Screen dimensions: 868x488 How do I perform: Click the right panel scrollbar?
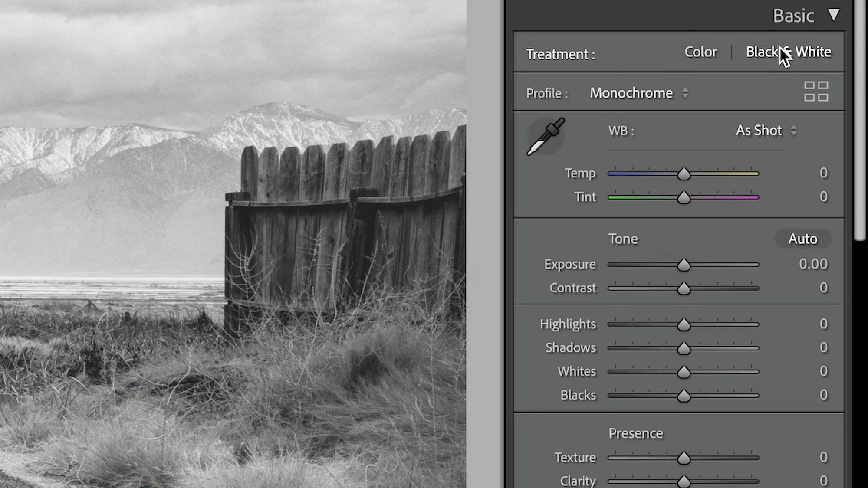tap(860, 121)
